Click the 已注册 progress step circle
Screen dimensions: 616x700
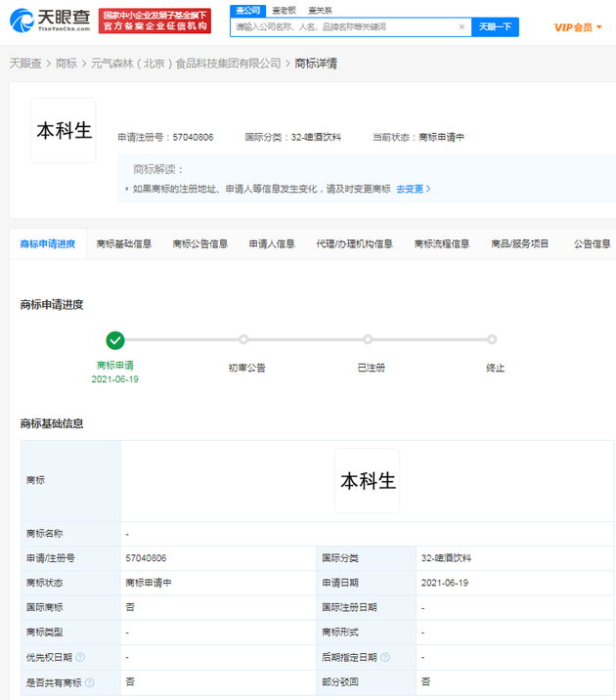(x=368, y=339)
